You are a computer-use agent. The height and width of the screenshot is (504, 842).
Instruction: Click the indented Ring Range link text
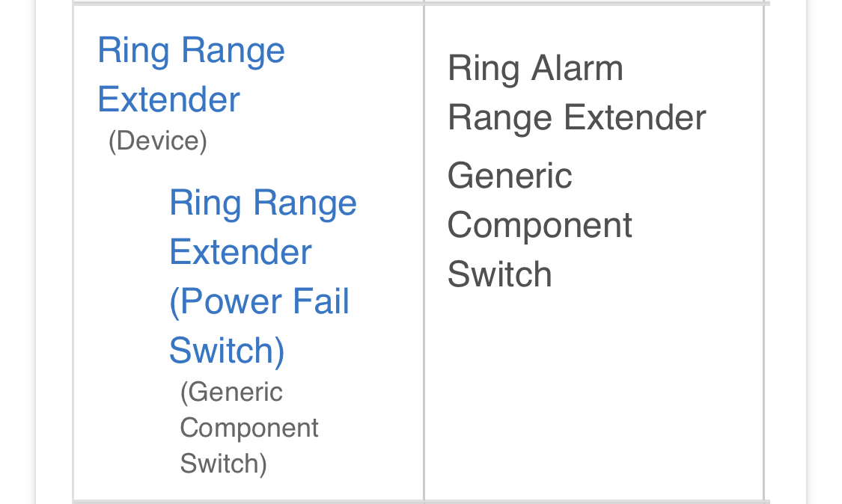tap(263, 203)
